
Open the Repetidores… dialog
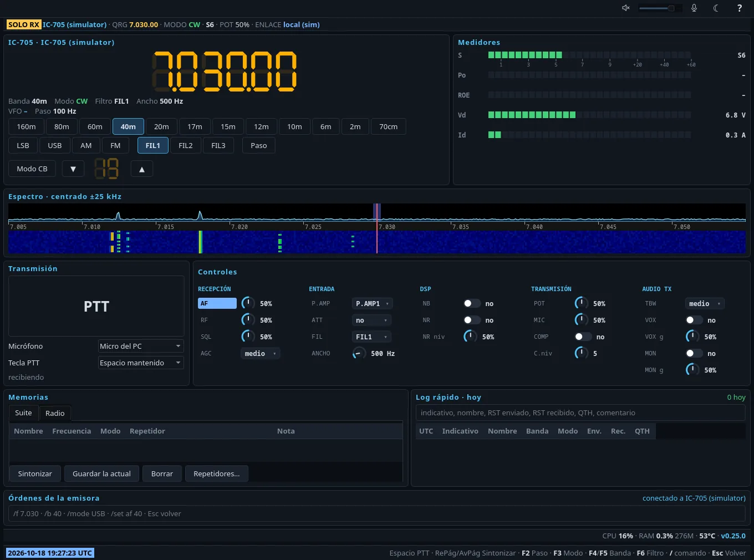click(x=217, y=474)
